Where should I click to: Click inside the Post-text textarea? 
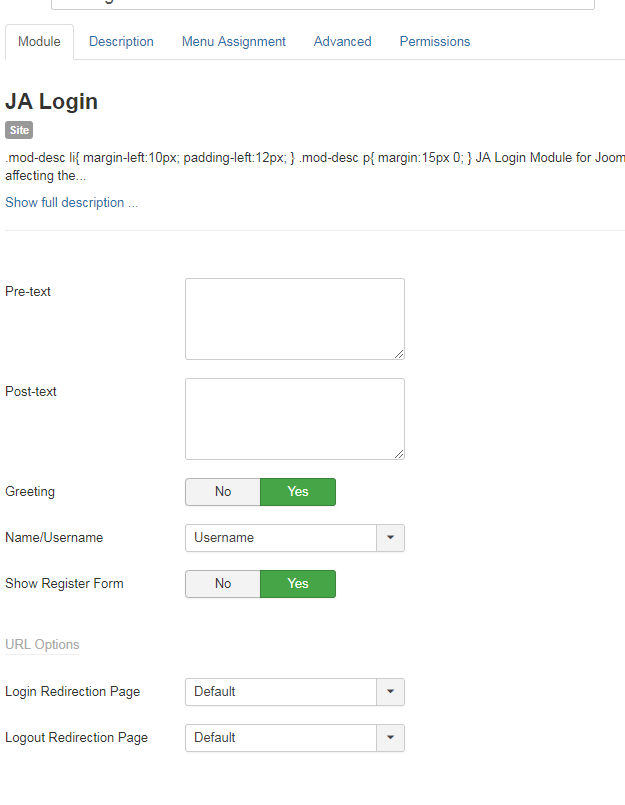click(294, 418)
